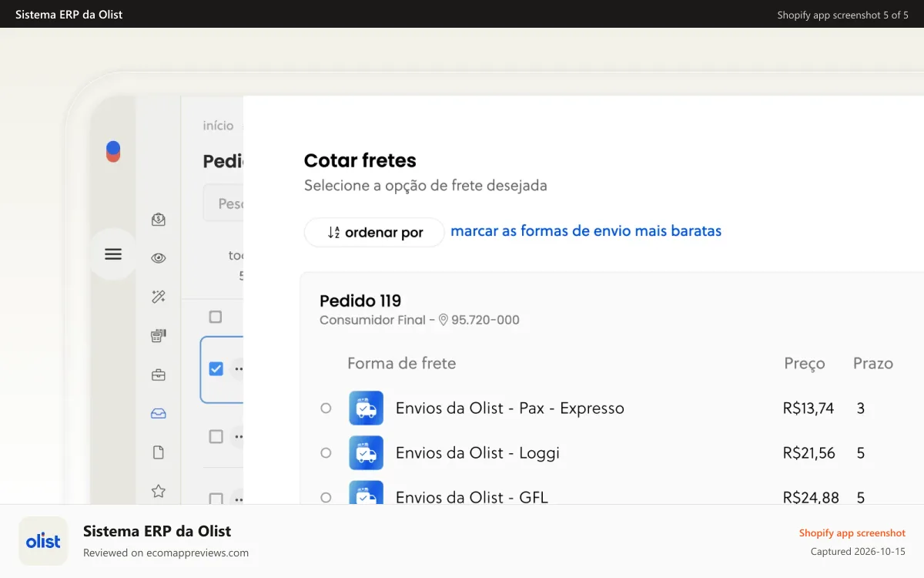Click 'Envios da Olist - Pax - Expresso' label

[510, 408]
